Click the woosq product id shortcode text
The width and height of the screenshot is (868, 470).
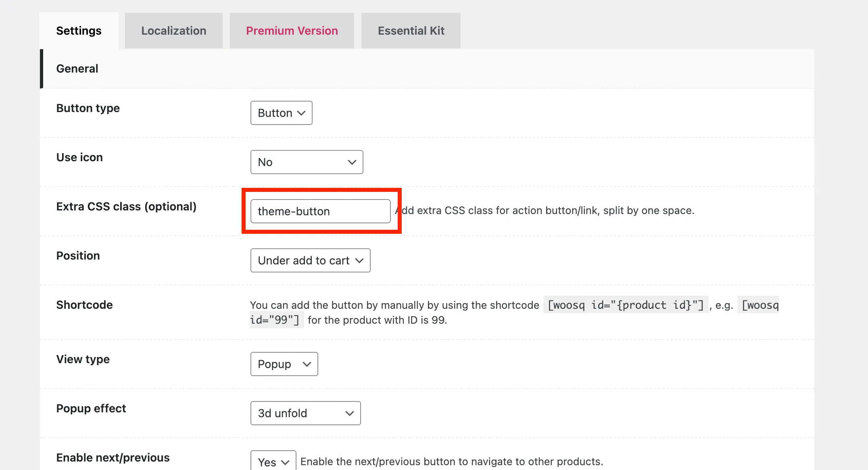pyautogui.click(x=626, y=305)
